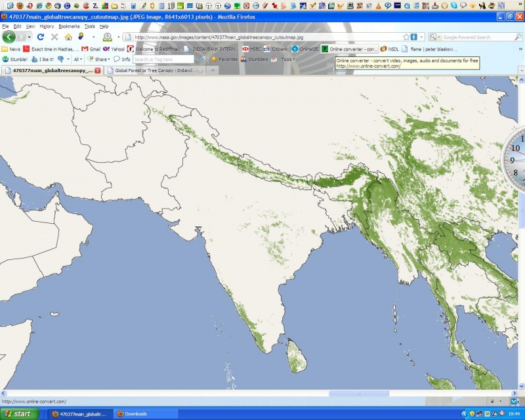Click StumbleUpon thumbs-down icon
Viewport: 525px width, 420px height.
click(x=60, y=59)
